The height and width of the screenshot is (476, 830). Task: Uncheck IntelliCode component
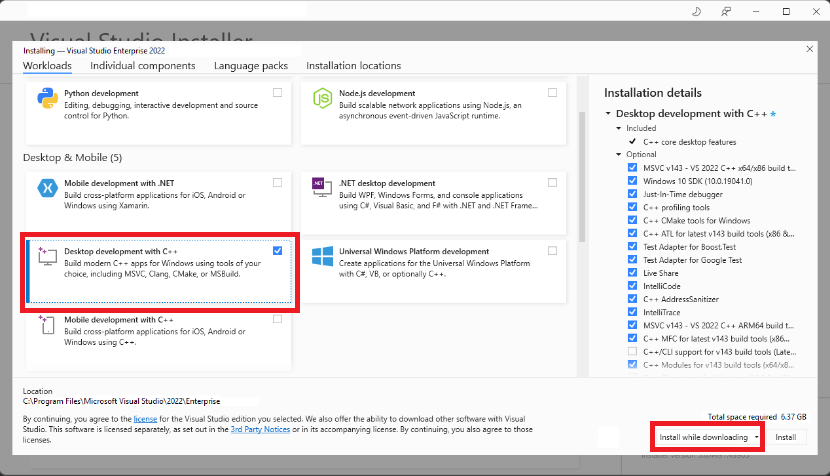[632, 286]
